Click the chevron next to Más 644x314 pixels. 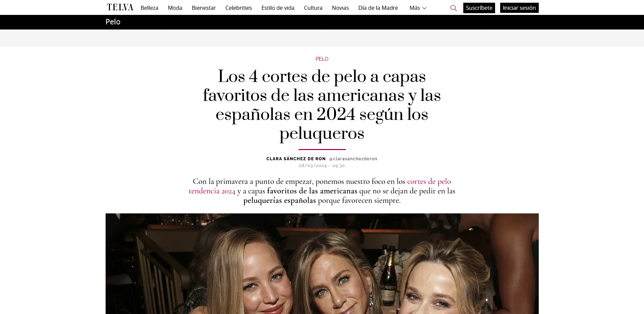coord(424,8)
